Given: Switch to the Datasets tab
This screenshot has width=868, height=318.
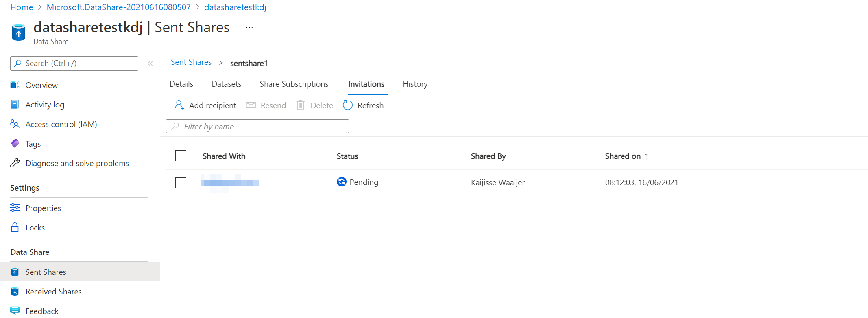Looking at the screenshot, I should [227, 84].
